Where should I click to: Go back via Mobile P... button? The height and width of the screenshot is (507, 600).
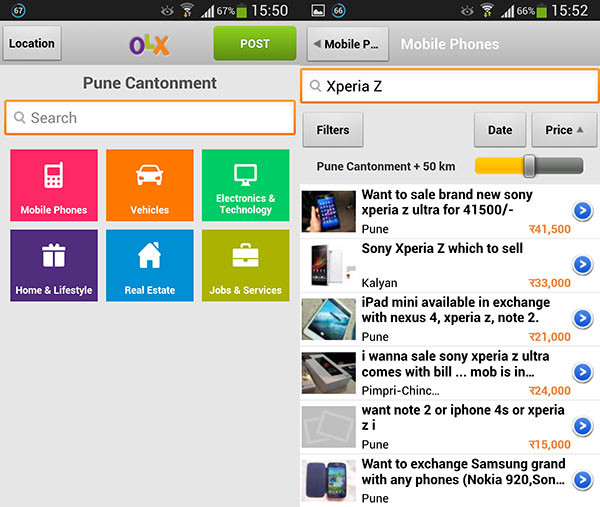pyautogui.click(x=348, y=44)
